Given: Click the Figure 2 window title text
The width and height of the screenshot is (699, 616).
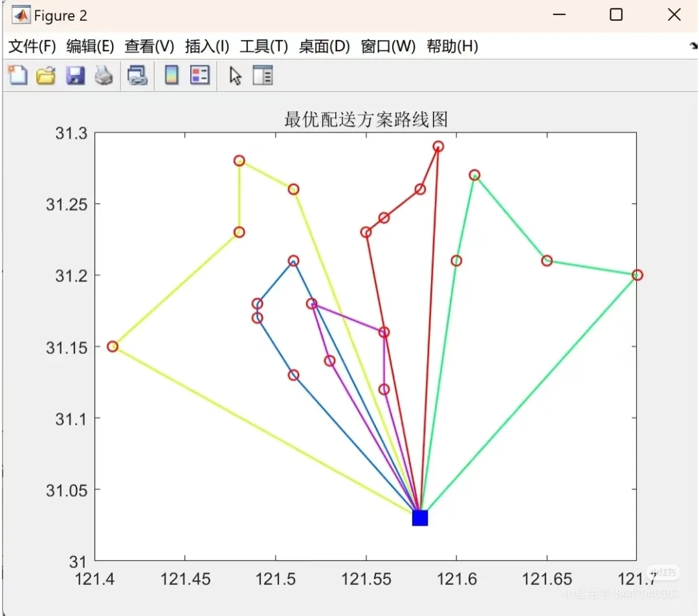Looking at the screenshot, I should point(61,16).
